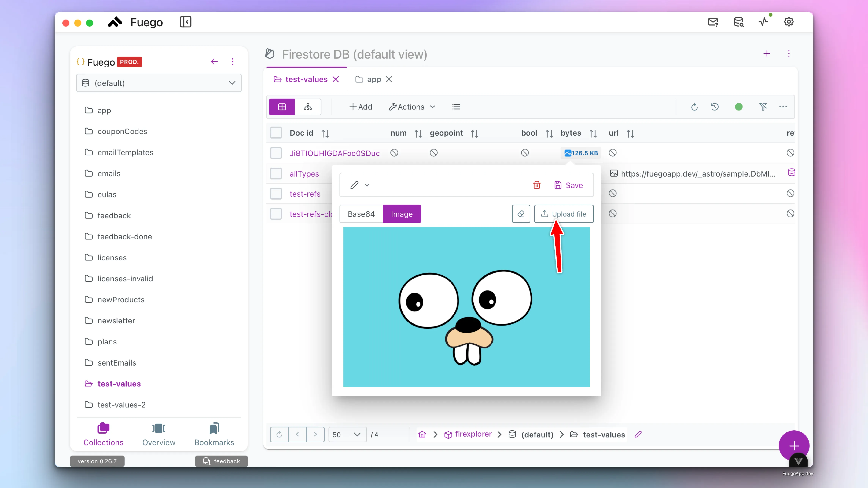Screen dimensions: 868x488
Task: Click the eraser clear icon button
Action: (x=521, y=214)
